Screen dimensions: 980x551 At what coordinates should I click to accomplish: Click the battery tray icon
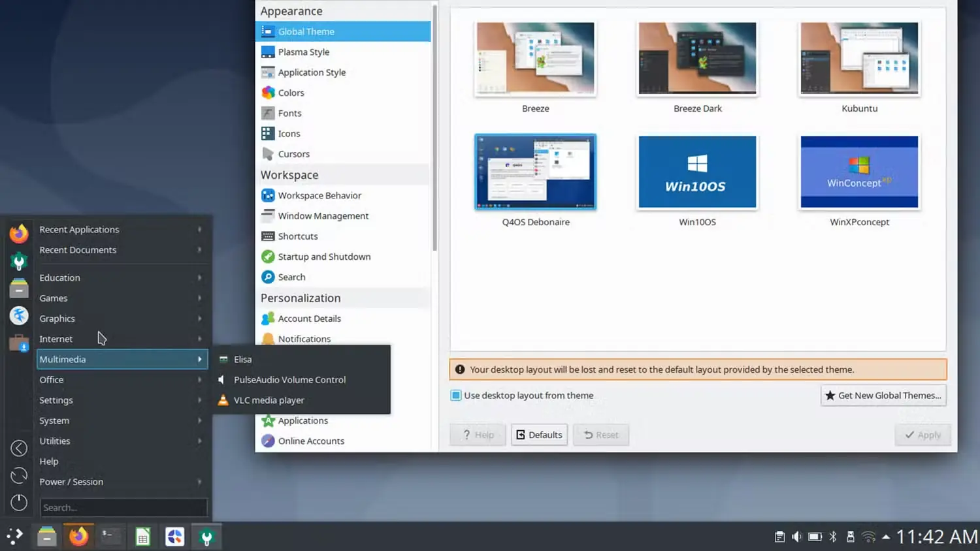pos(815,537)
